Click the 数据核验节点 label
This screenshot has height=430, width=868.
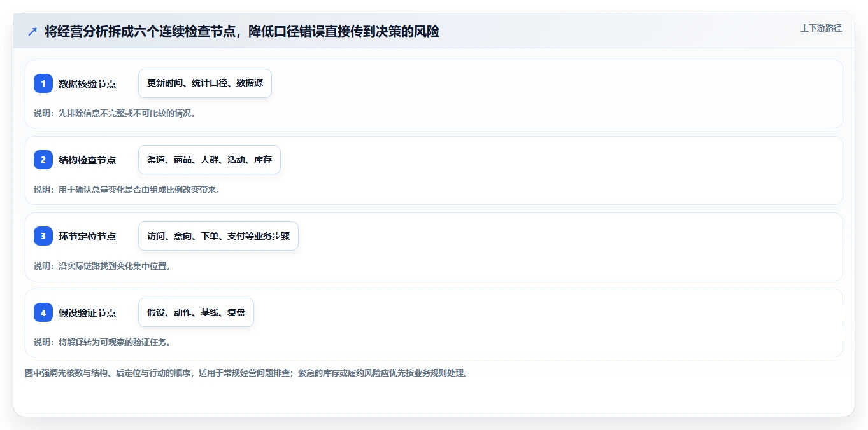point(87,83)
